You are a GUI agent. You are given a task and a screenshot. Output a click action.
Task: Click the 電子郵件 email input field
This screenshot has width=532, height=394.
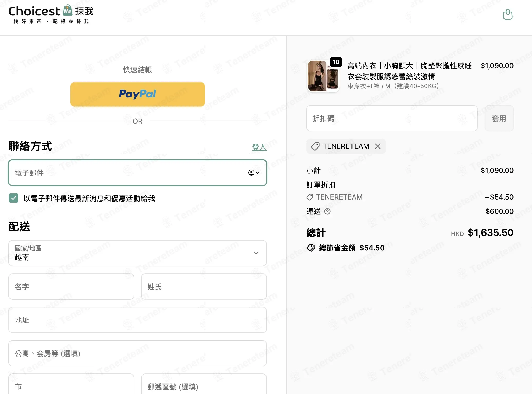138,173
